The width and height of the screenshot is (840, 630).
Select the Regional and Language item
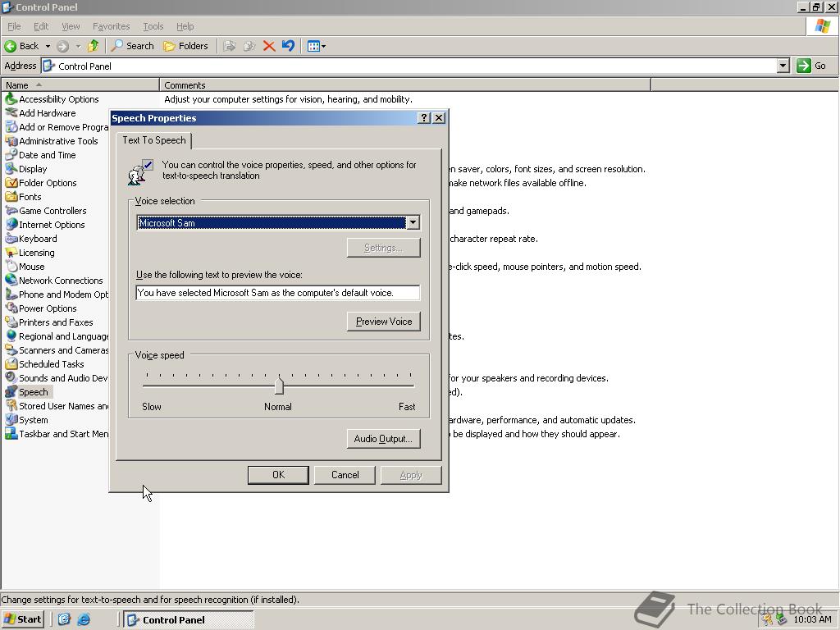pyautogui.click(x=57, y=336)
